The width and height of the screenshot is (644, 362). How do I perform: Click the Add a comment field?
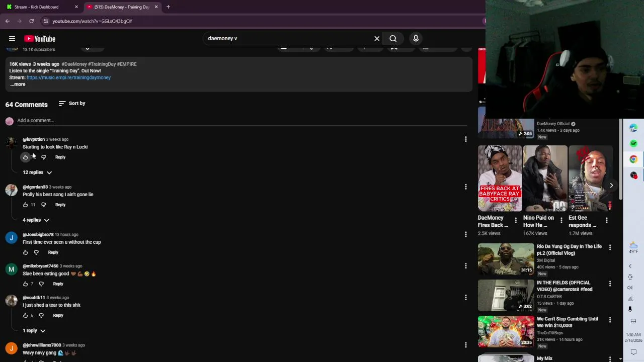[242, 121]
